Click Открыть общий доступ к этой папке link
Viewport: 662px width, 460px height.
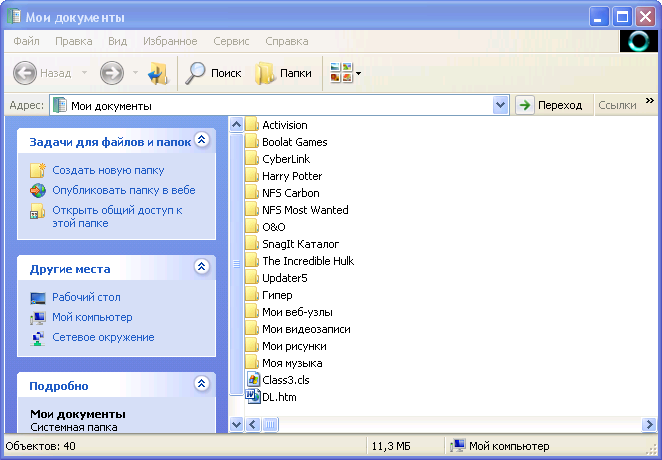click(117, 216)
